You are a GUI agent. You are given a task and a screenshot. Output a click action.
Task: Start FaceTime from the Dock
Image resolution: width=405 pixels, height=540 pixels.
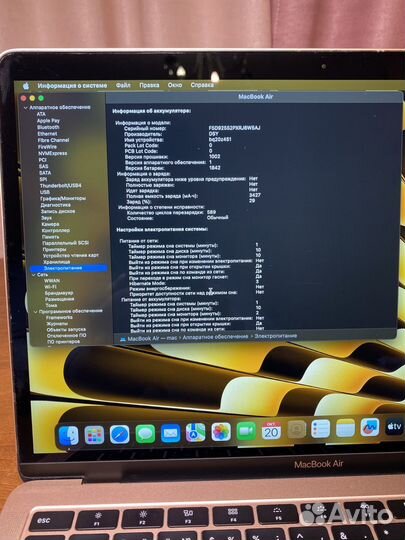tap(246, 431)
